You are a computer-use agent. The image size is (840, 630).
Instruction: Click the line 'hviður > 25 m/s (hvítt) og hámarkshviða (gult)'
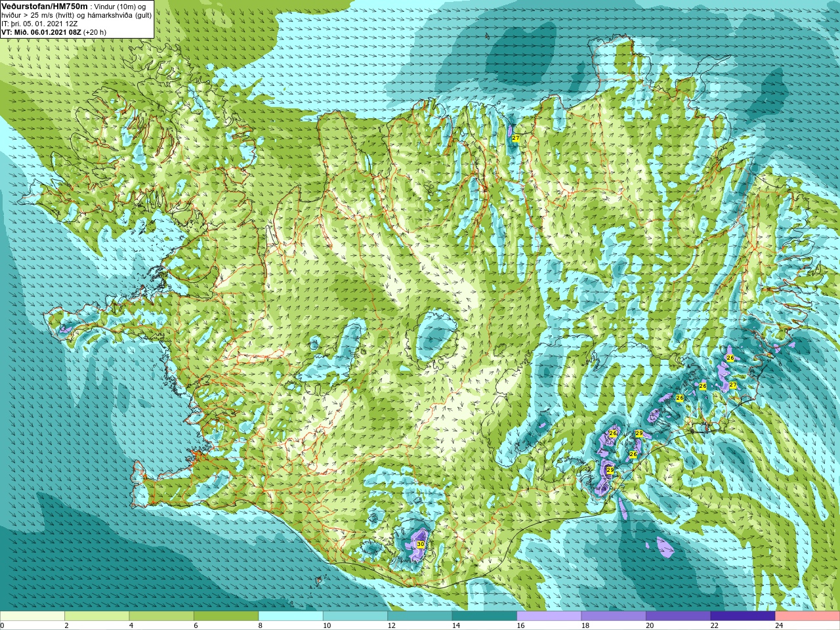click(x=76, y=15)
